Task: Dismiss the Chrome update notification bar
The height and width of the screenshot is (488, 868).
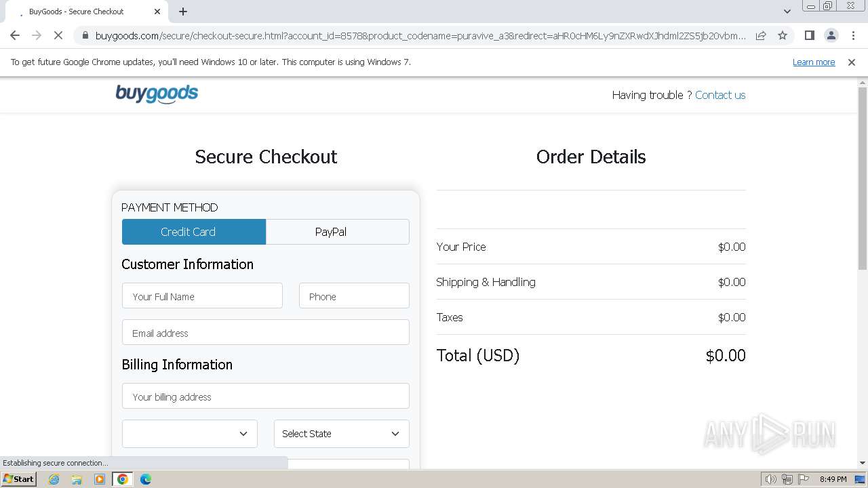Action: click(851, 62)
